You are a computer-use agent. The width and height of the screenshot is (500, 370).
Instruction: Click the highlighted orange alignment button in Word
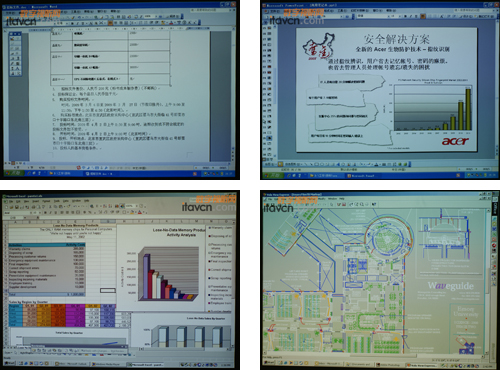click(x=110, y=23)
